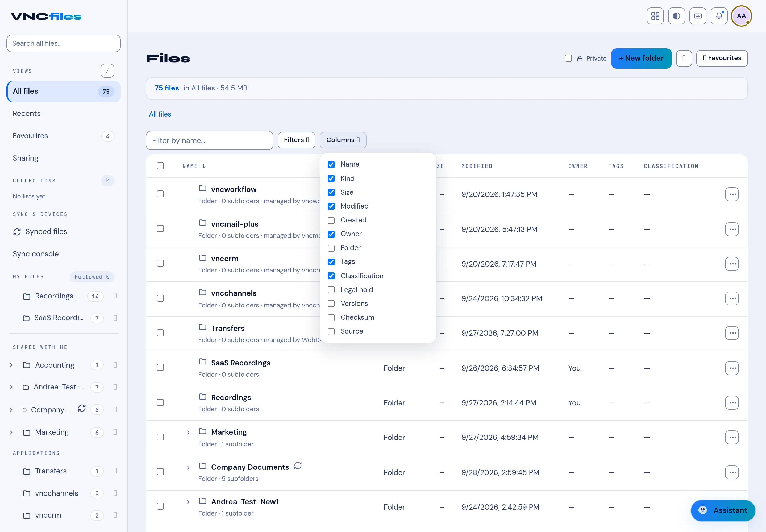Open the Filters dropdown
This screenshot has width=766, height=532.
pos(296,140)
